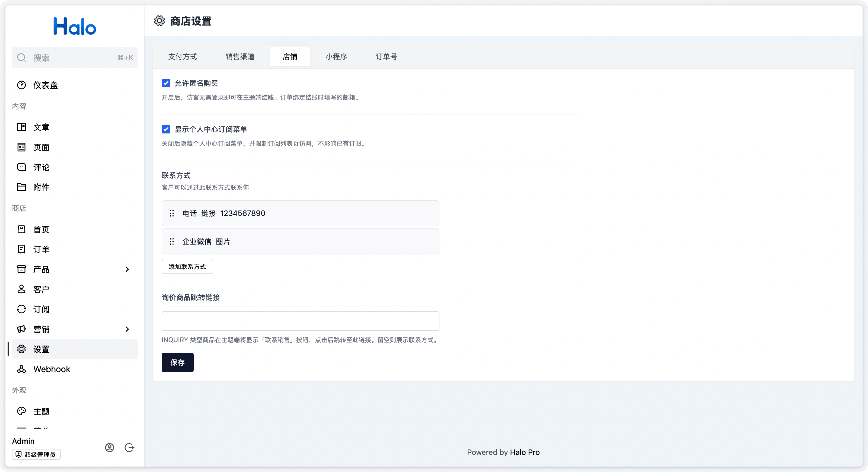Viewport: 868px width, 472px height.
Task: Open the Themes (主题) palette icon
Action: (x=22, y=411)
